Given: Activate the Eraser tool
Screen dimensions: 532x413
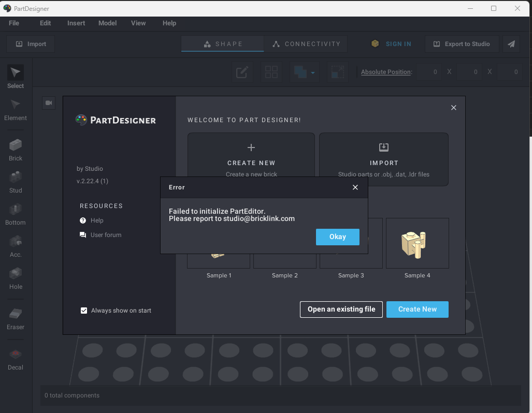Looking at the screenshot, I should point(16,319).
